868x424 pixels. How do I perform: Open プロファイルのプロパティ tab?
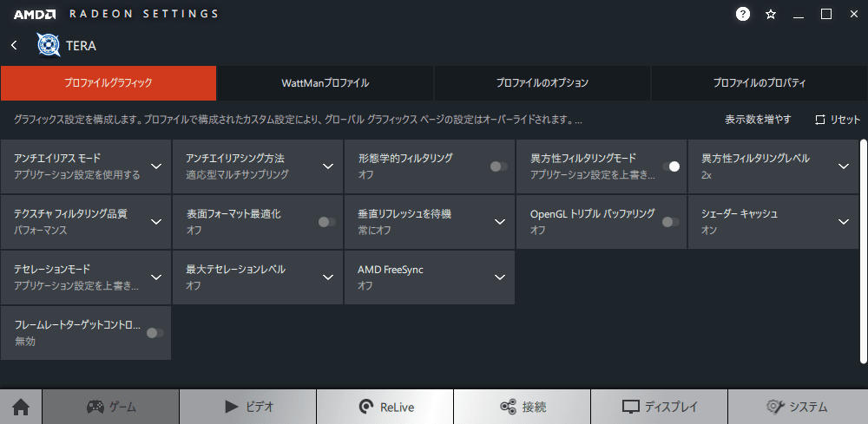759,83
